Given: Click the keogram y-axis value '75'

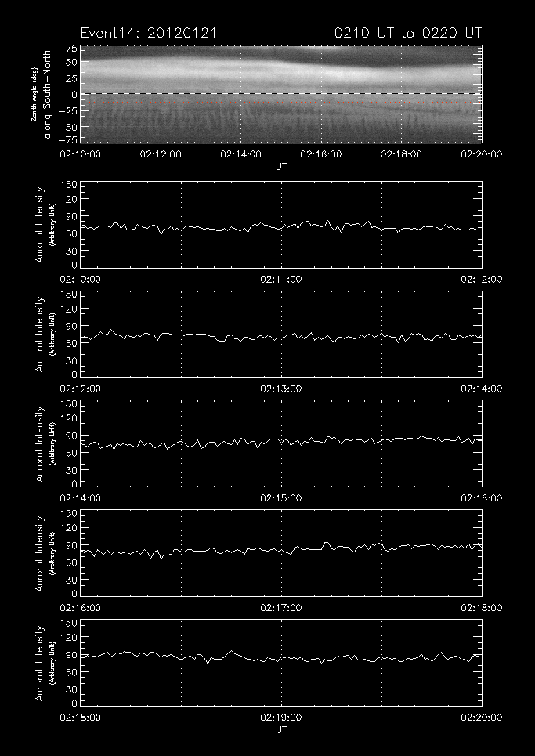Looking at the screenshot, I should 71,49.
